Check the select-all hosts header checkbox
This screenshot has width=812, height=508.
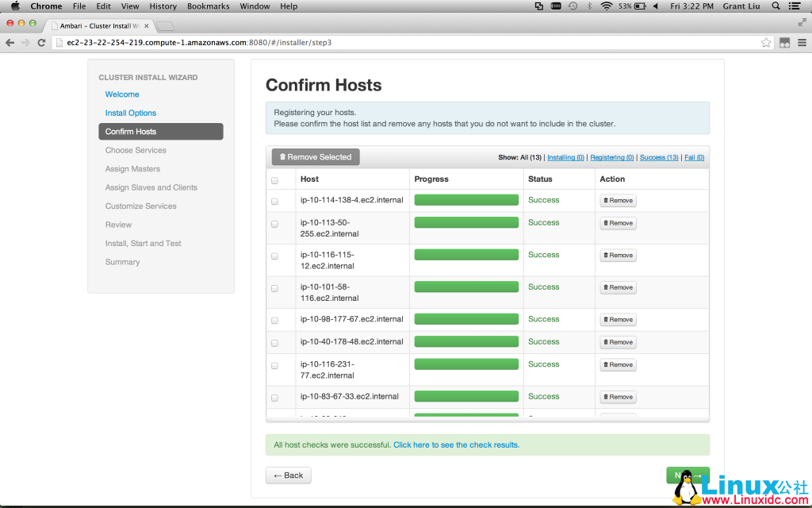pos(275,179)
